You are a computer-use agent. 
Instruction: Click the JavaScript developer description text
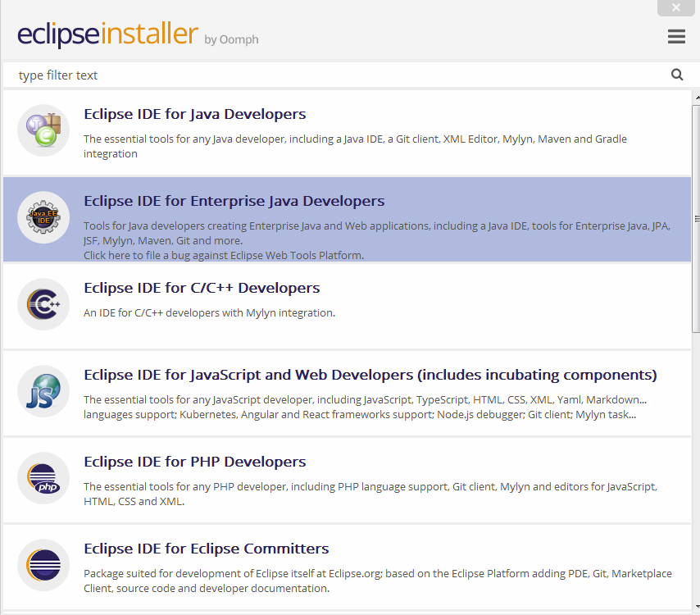pos(366,407)
